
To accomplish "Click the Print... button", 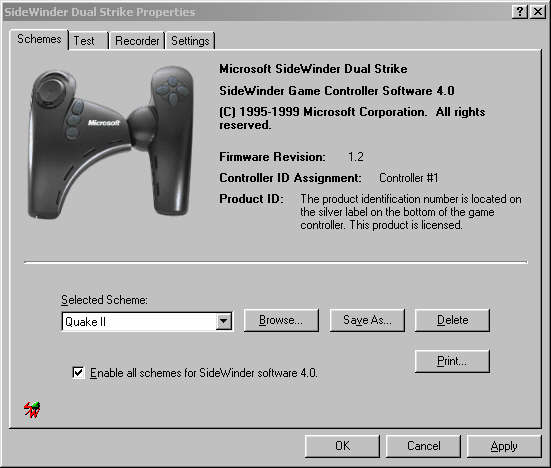I will tap(452, 361).
